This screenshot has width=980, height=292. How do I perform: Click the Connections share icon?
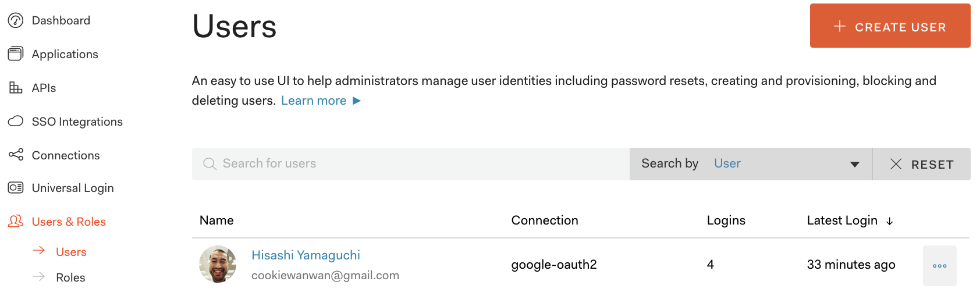click(16, 155)
